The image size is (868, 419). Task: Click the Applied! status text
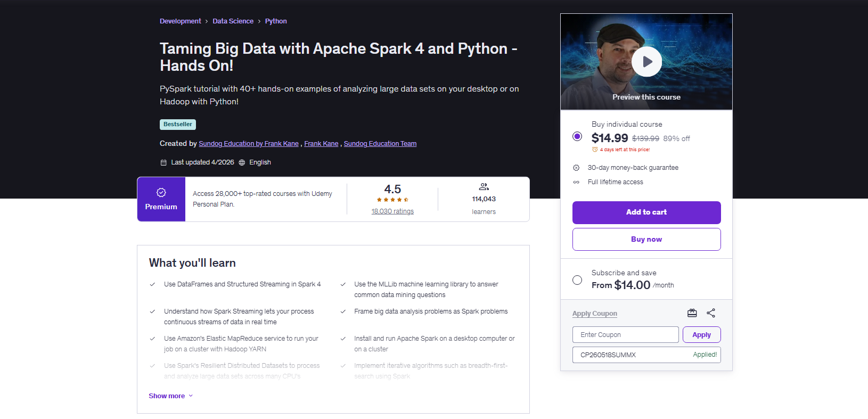pos(705,355)
